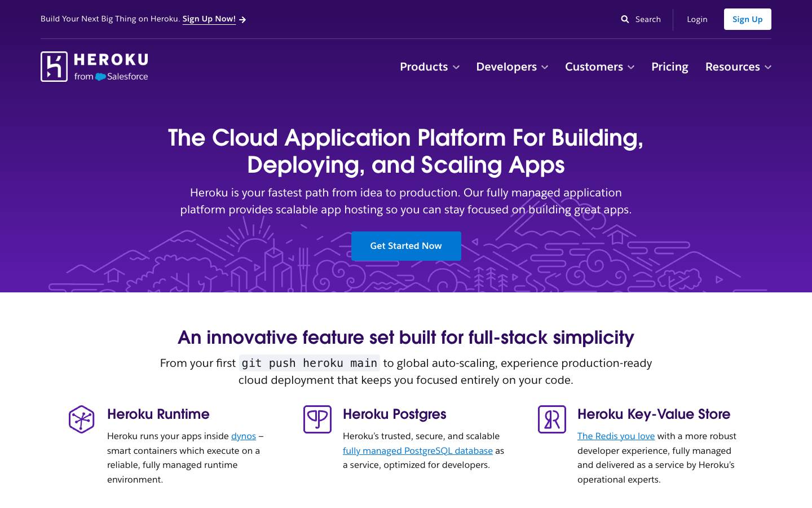Click the Heroku Postgres icon

[317, 419]
